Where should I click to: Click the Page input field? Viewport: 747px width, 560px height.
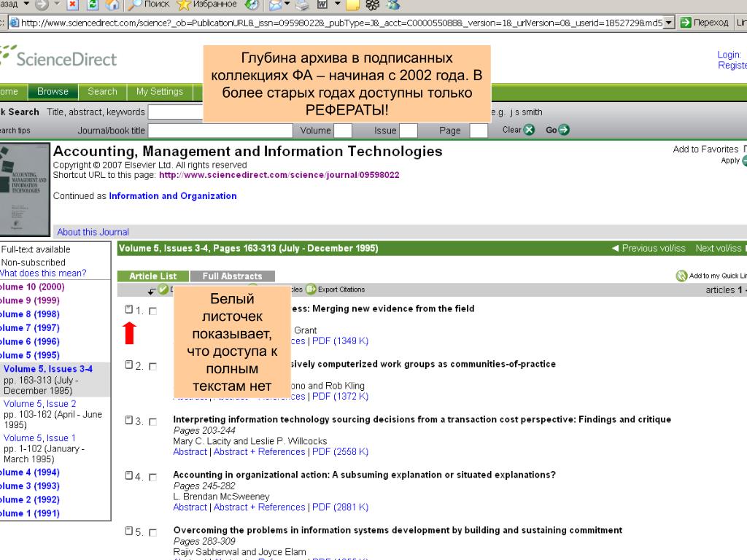(x=479, y=130)
